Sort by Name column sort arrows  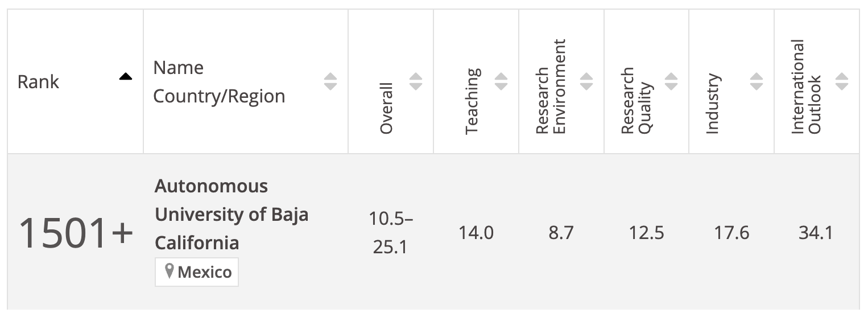[x=330, y=81]
